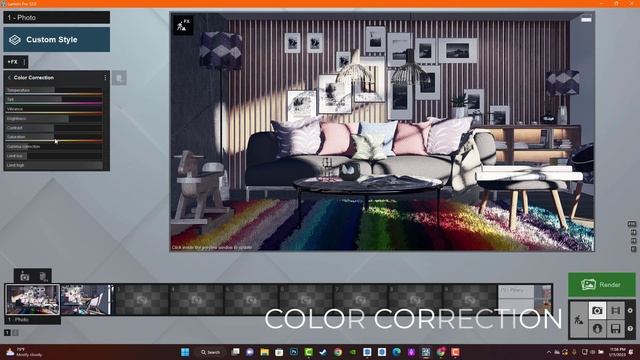Open the Chat icon on taskbar
The width and height of the screenshot is (640, 360).
(250, 352)
